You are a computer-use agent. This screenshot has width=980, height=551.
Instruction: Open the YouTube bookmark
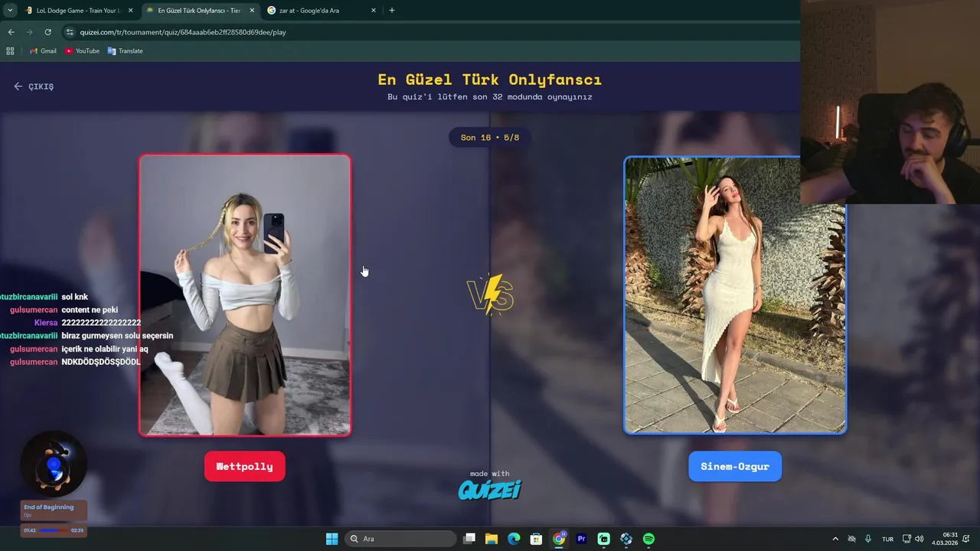tap(82, 51)
